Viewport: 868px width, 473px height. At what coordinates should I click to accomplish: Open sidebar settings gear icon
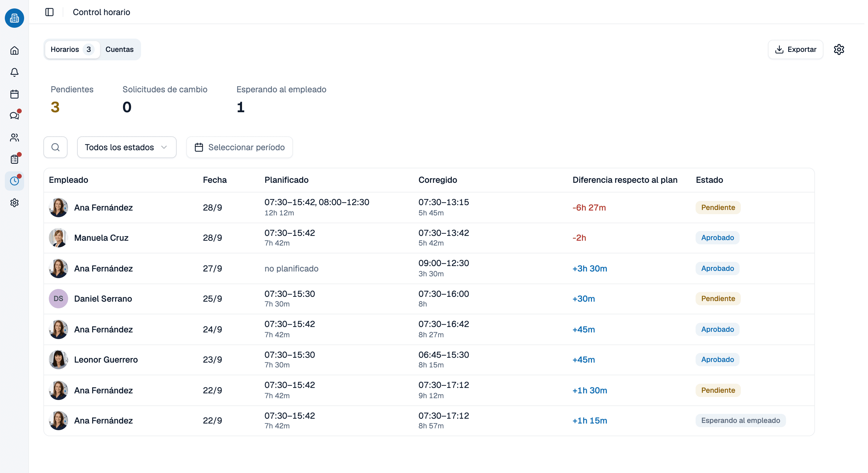(x=14, y=203)
